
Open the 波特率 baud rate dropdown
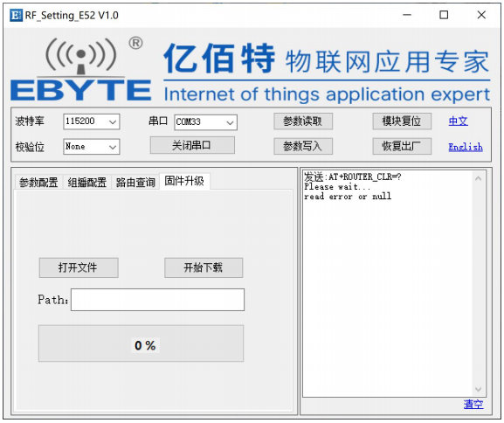coord(92,121)
